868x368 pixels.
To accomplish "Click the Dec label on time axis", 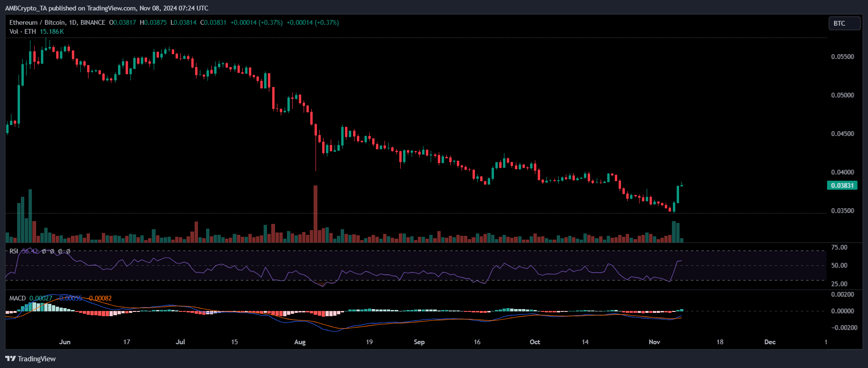I will point(770,342).
